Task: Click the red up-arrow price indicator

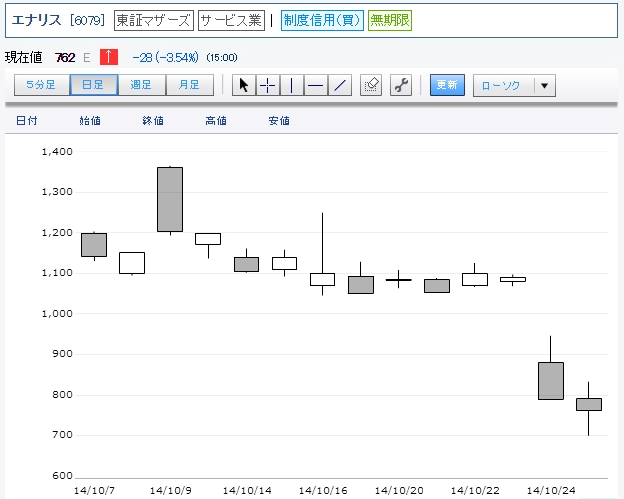Action: 108,57
